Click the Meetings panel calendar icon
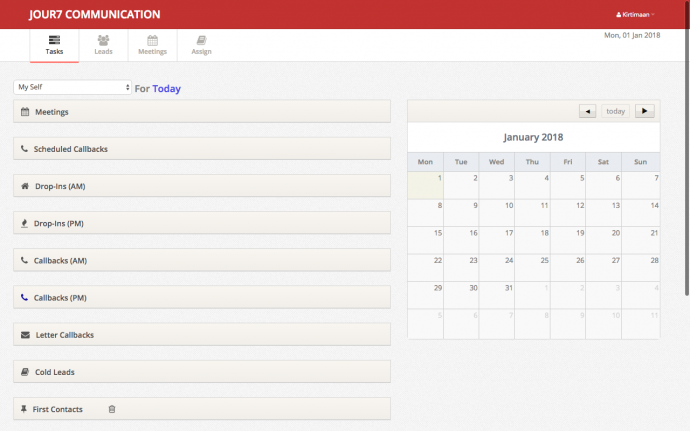This screenshot has height=431, width=690. click(x=25, y=112)
